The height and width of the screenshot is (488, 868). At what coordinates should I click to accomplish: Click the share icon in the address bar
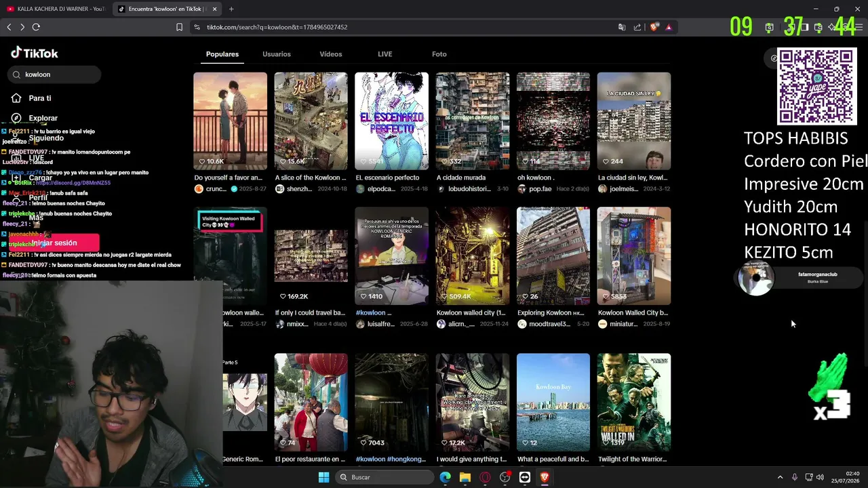[637, 27]
